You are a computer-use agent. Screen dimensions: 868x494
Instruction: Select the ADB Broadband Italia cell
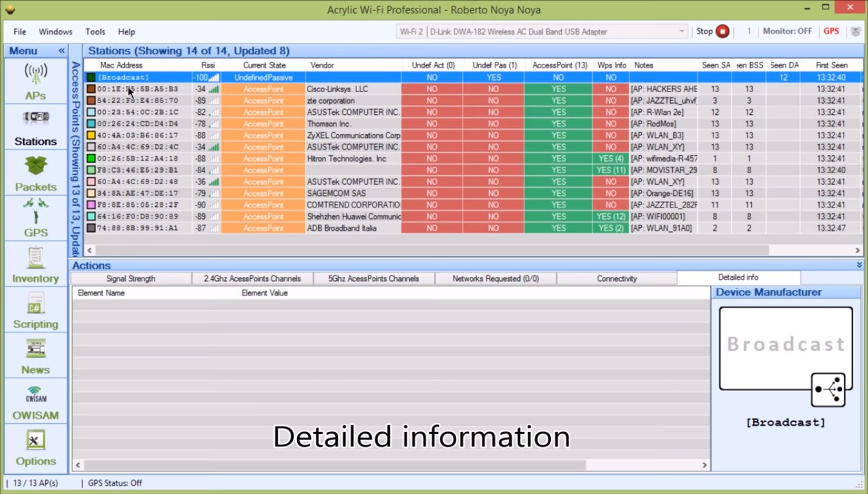(x=353, y=228)
